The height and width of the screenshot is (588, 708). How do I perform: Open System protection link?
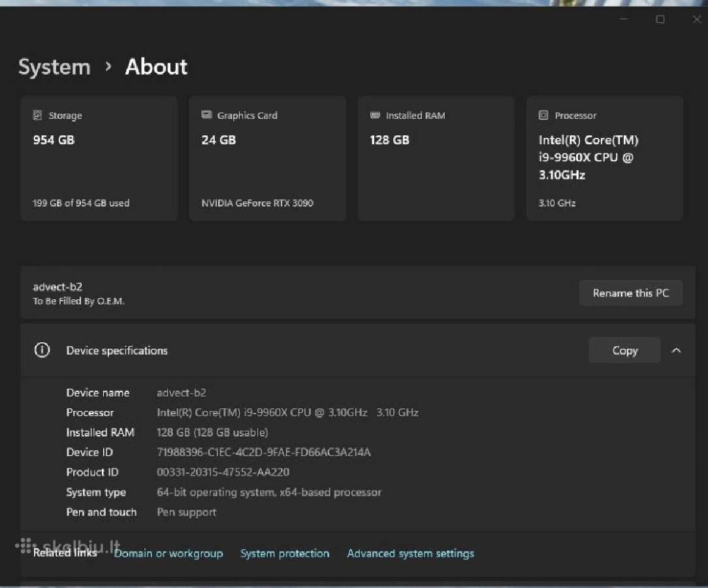click(285, 553)
